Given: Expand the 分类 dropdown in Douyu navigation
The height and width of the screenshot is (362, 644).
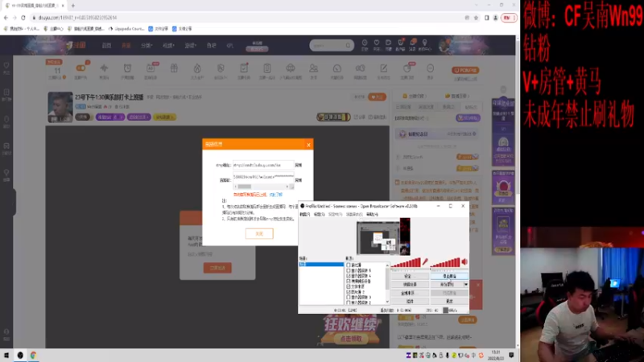Looking at the screenshot, I should [x=147, y=46].
